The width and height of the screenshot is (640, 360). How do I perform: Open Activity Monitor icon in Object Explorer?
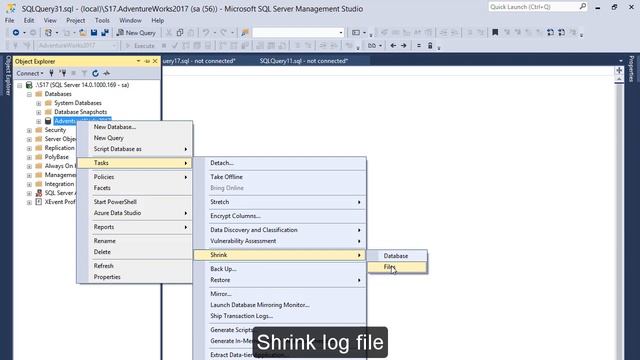click(107, 73)
